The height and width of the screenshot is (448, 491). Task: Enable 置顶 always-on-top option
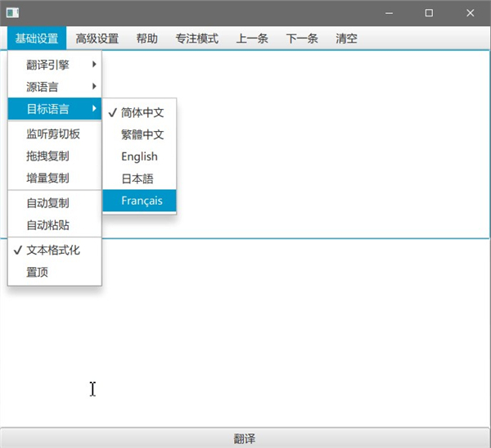click(x=38, y=273)
